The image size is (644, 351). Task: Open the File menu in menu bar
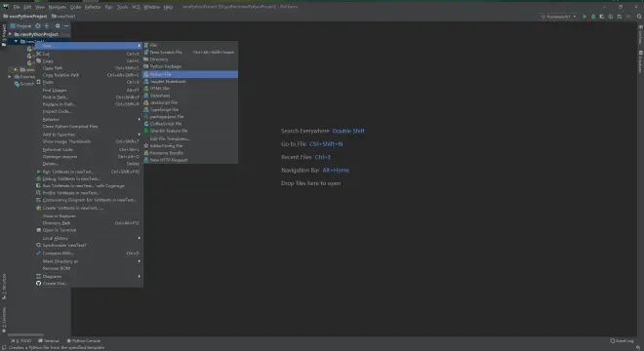pyautogui.click(x=17, y=7)
